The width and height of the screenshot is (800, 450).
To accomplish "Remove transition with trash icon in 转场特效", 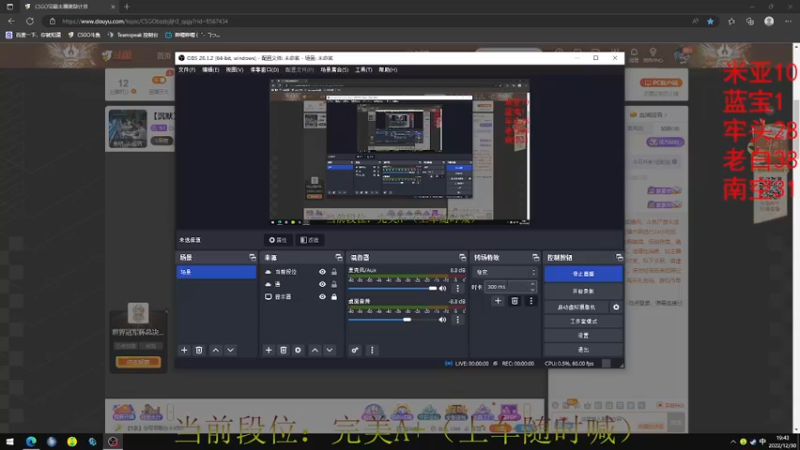I will point(514,301).
